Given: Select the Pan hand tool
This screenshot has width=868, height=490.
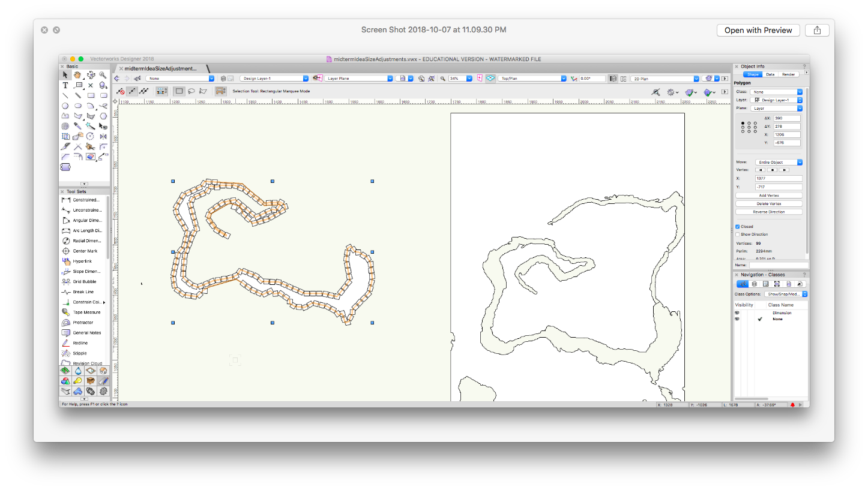Looking at the screenshot, I should click(77, 75).
